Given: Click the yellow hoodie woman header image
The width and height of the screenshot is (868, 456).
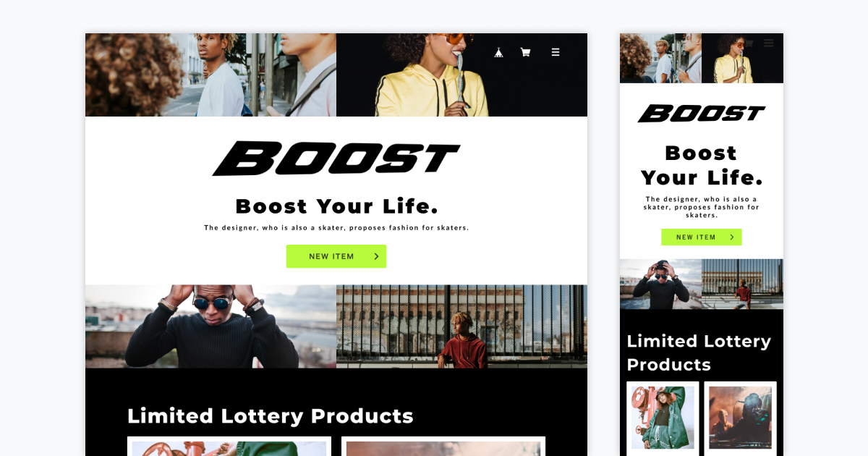Looking at the screenshot, I should (x=461, y=75).
